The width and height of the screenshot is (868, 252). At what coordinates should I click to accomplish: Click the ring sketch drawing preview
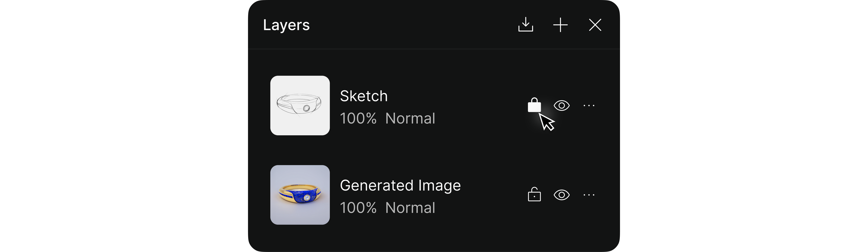299,105
